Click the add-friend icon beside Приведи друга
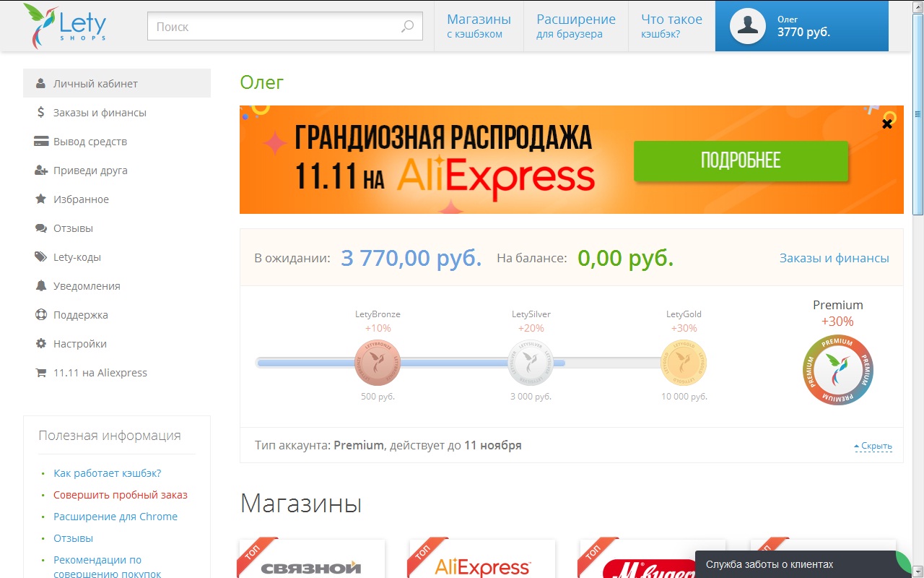 pos(41,170)
